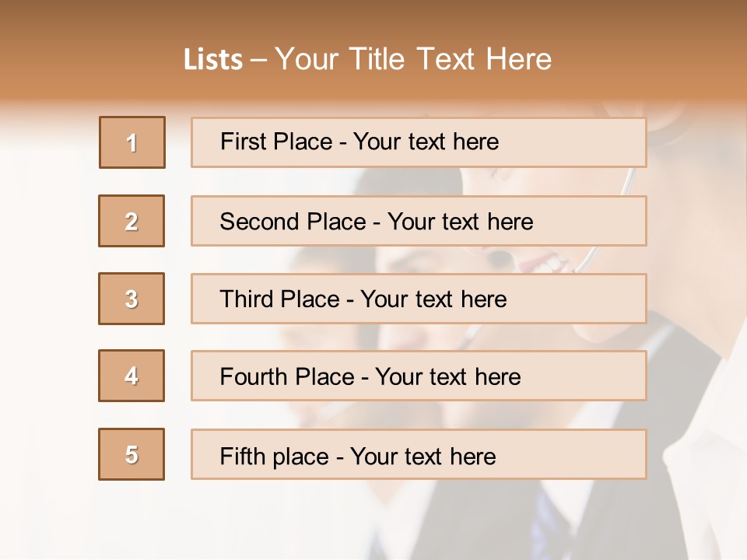This screenshot has width=747, height=560.
Task: Select the number 4 box
Action: [132, 376]
